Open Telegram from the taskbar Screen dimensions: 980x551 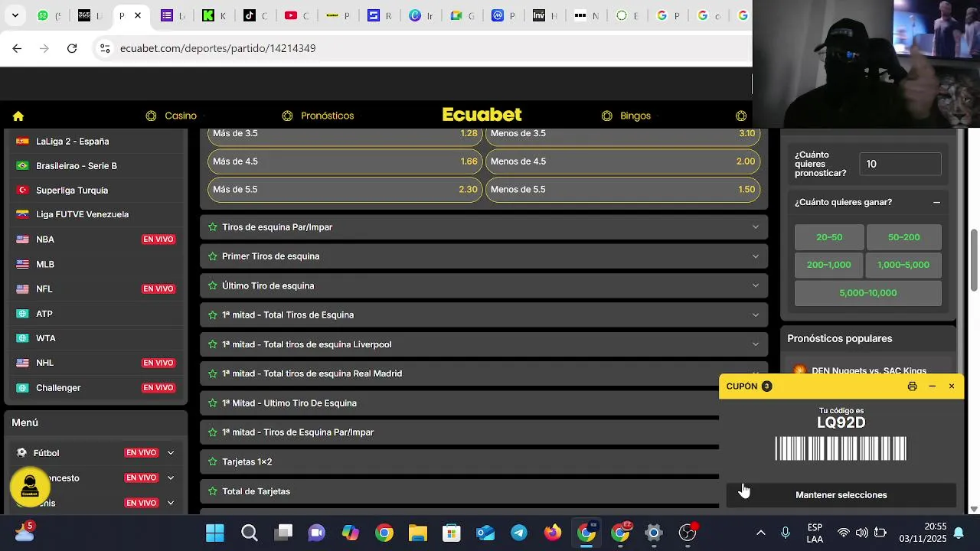coord(519,533)
